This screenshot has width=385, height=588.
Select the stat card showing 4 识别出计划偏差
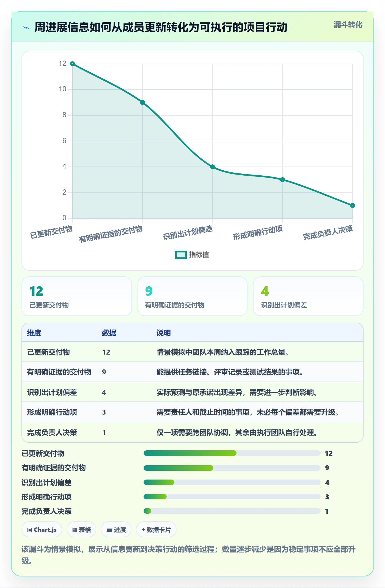[x=308, y=296]
